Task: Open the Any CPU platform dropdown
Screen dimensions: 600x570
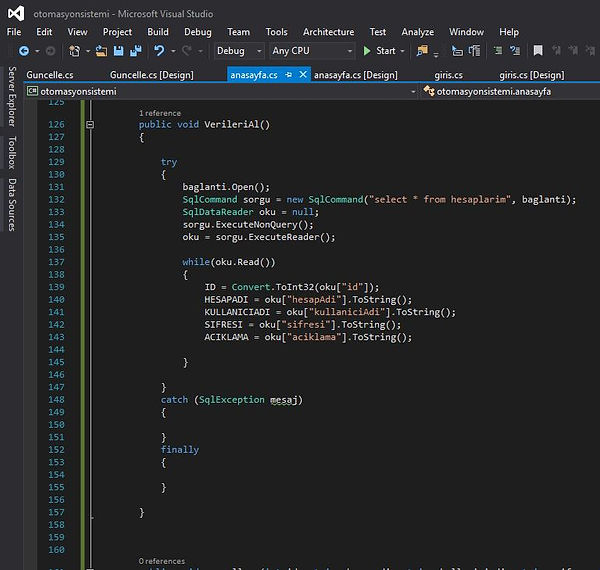Action: [312, 51]
